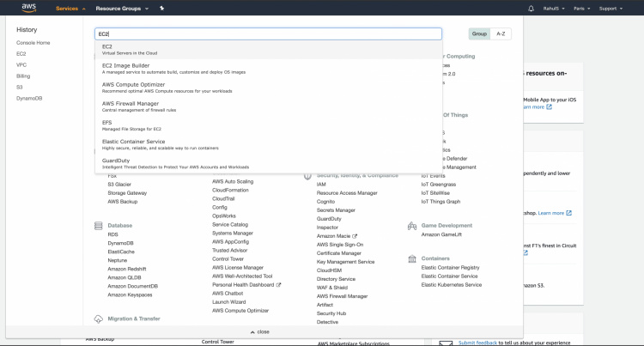
Task: Click the Database category icon
Action: click(x=99, y=226)
